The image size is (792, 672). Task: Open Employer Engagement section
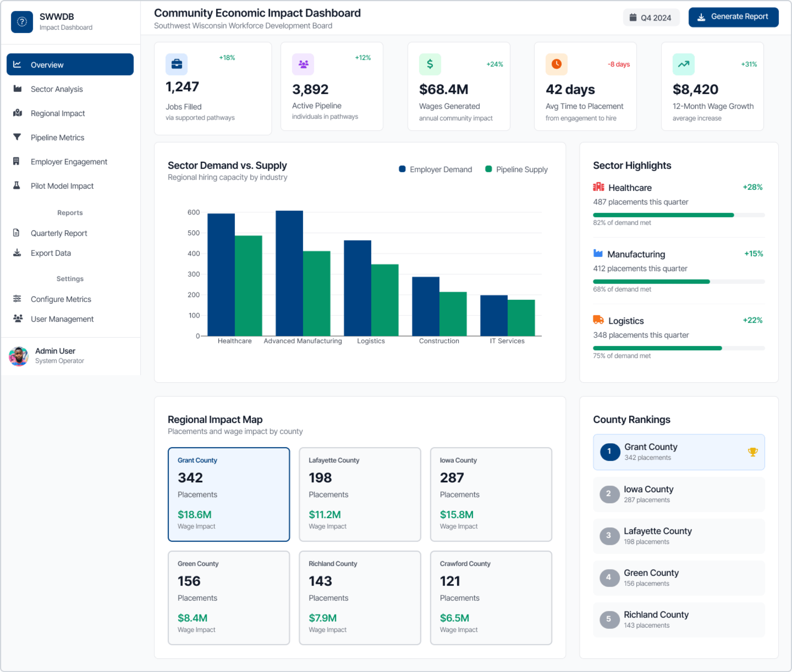pyautogui.click(x=70, y=162)
